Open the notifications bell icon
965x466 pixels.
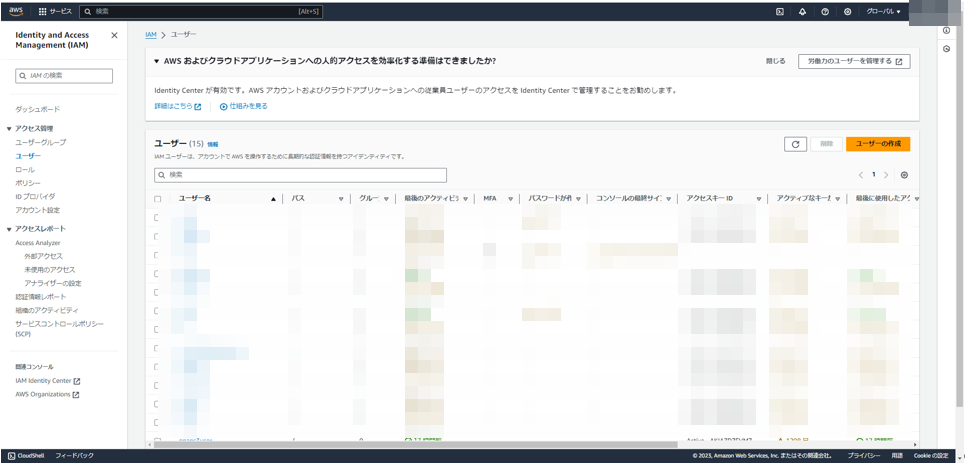tap(802, 12)
